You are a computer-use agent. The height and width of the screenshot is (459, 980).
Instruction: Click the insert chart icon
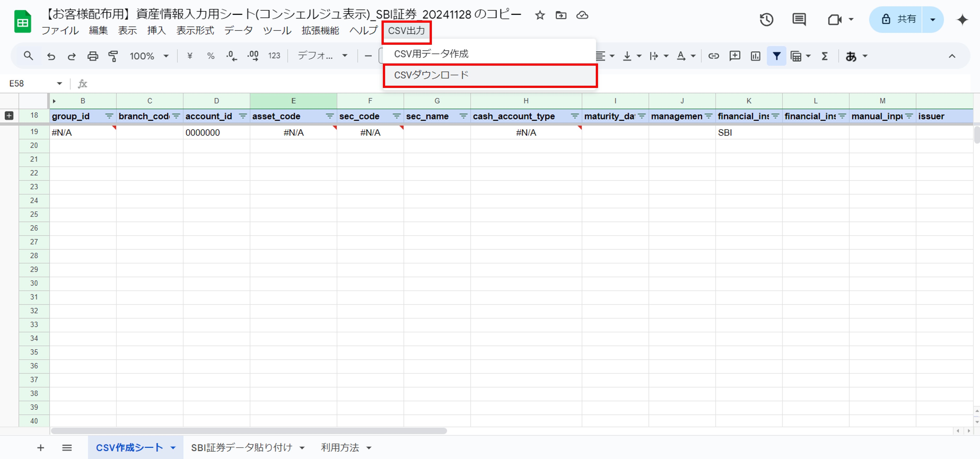click(755, 56)
